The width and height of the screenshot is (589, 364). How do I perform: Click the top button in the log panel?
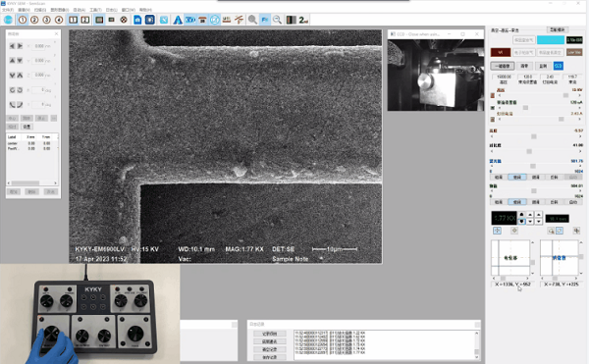(x=269, y=334)
